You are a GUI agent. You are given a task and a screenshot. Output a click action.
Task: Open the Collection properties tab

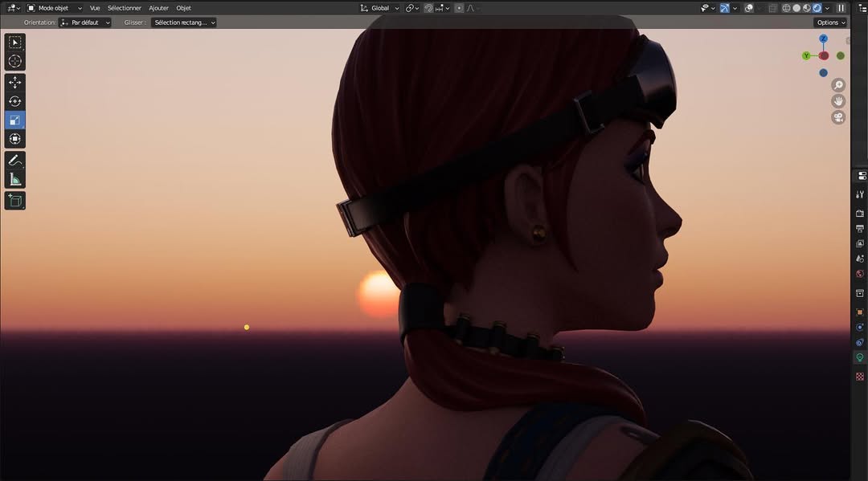860,293
